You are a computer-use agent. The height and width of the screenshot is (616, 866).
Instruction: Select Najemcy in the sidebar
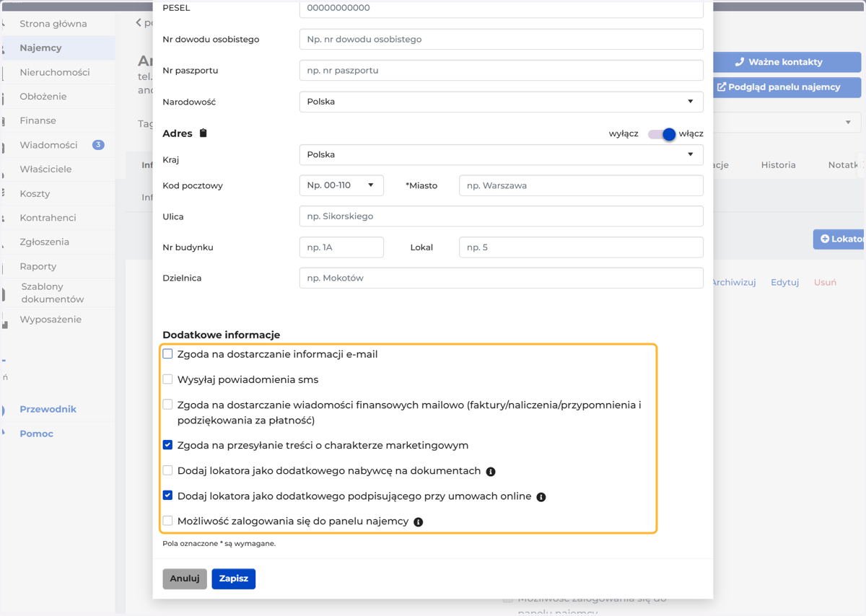[40, 48]
